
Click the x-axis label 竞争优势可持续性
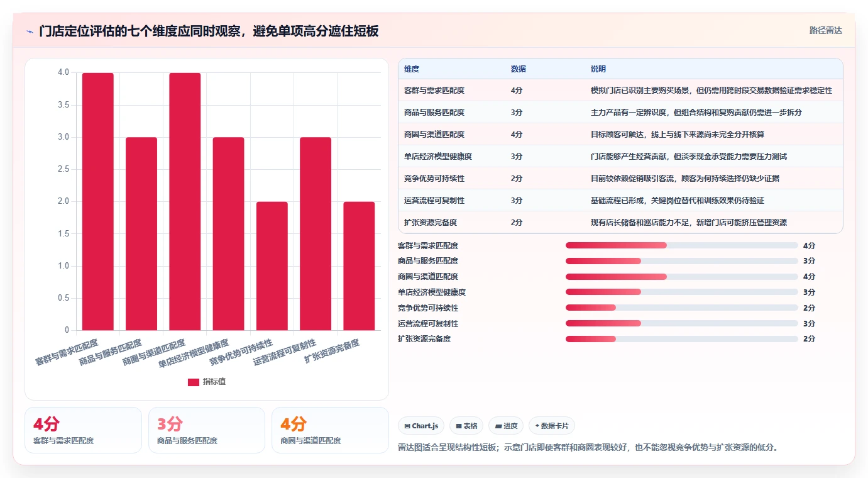pyautogui.click(x=241, y=353)
